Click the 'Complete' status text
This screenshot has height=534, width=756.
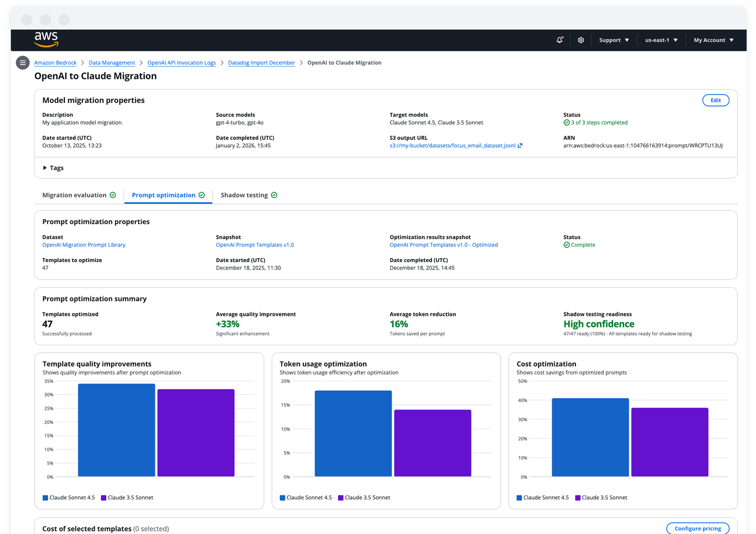click(583, 245)
